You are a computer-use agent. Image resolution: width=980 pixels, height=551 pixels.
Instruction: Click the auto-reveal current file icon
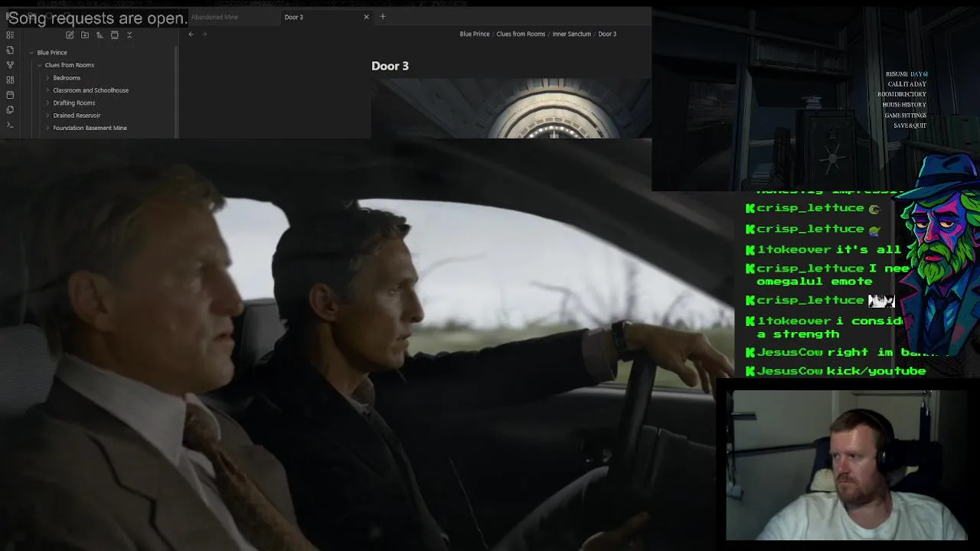tap(115, 34)
